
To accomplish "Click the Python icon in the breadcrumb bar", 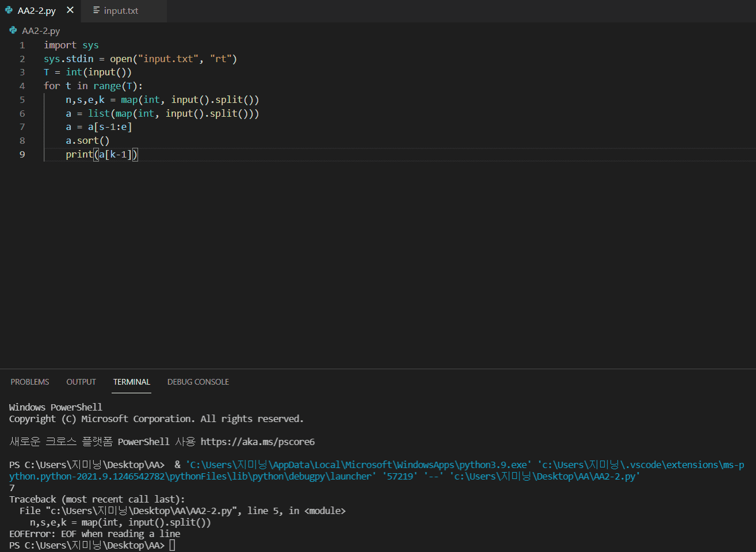I will [x=13, y=30].
